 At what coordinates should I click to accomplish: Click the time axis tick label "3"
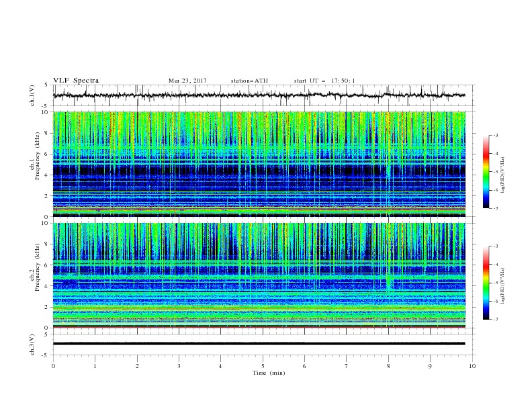(179, 366)
